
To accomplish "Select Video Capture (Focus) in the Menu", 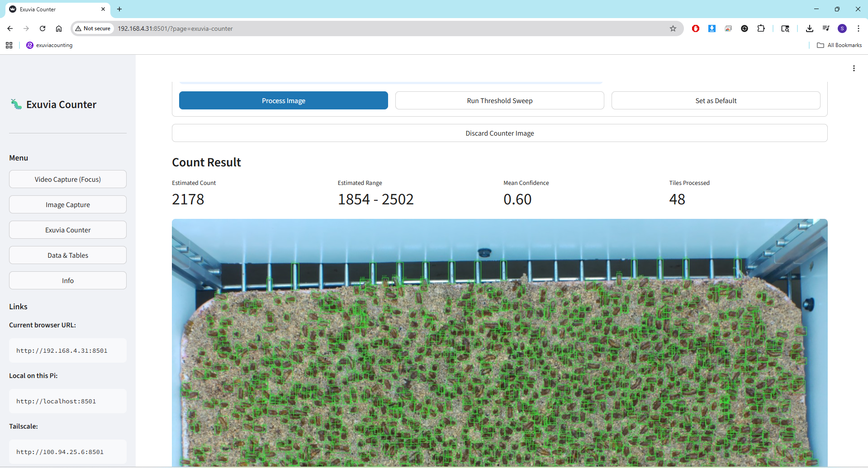I will pyautogui.click(x=67, y=179).
